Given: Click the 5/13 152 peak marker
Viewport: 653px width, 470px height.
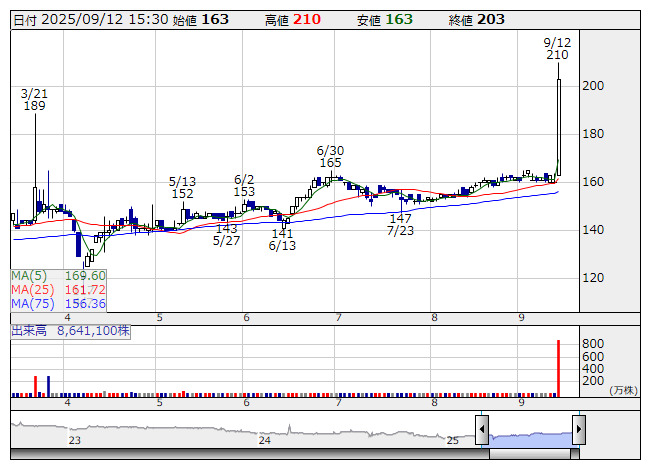Looking at the screenshot, I should (182, 188).
